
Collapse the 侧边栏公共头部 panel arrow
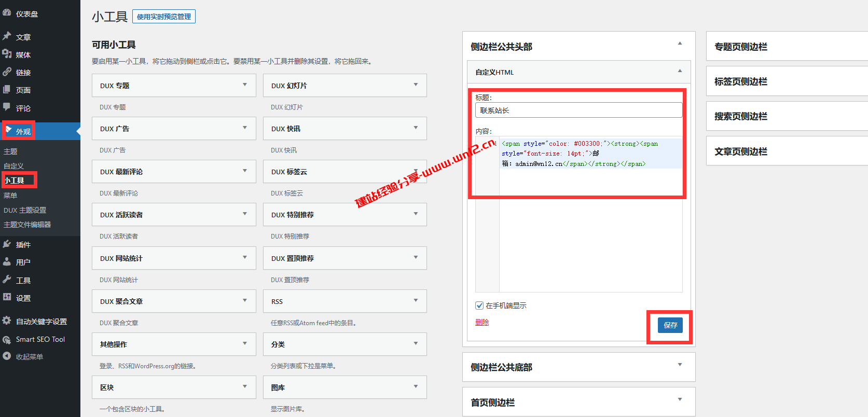coord(680,44)
